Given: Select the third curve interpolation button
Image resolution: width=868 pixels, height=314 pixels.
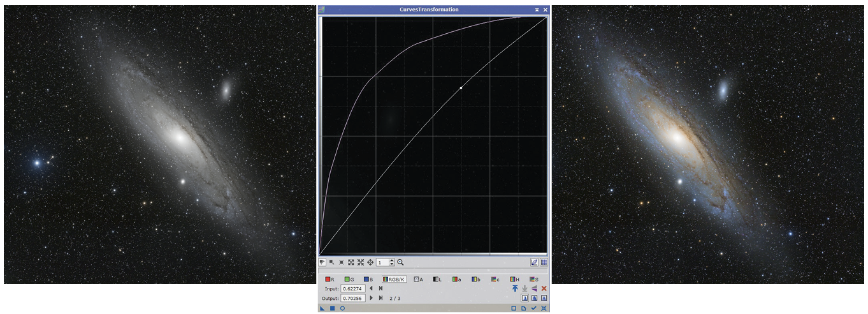Looking at the screenshot, I should 544,298.
